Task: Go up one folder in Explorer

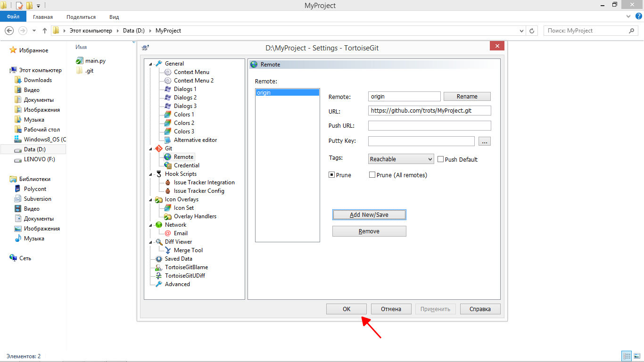Action: [45, 31]
